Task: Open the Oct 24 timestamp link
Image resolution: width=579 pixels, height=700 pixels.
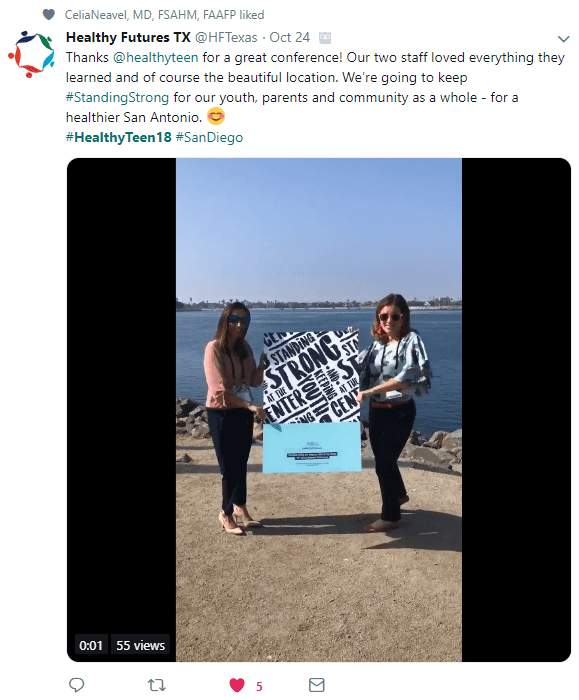Action: tap(289, 38)
